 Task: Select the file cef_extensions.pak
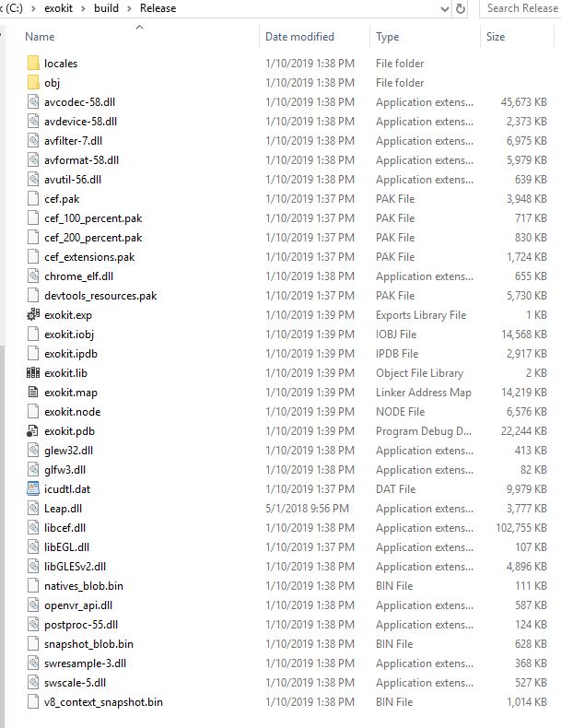(89, 257)
